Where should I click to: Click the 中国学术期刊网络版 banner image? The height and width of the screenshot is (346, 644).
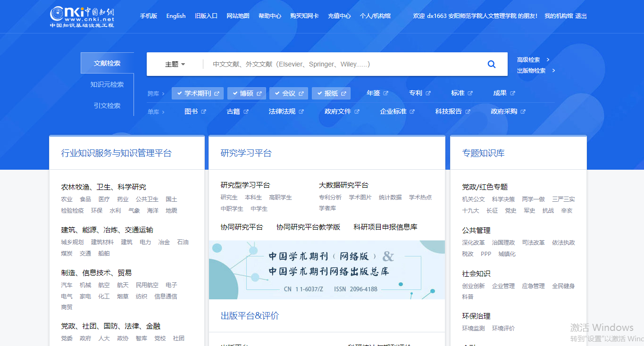pyautogui.click(x=327, y=270)
